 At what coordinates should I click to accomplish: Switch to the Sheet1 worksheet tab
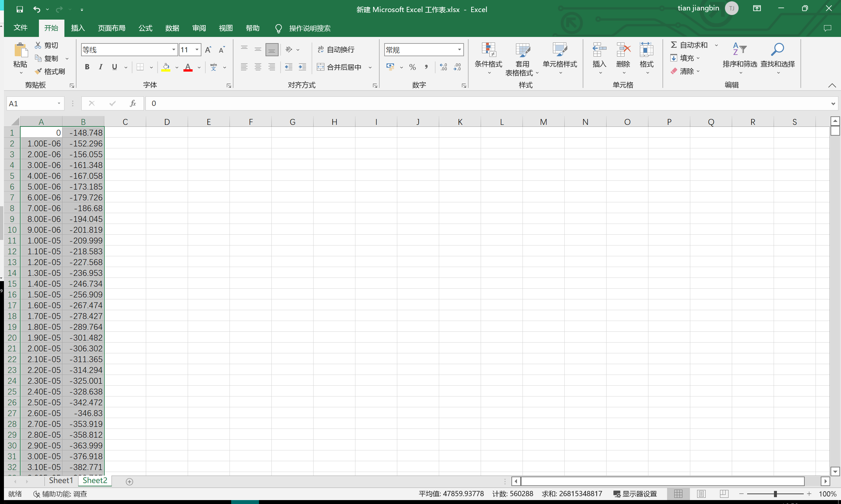[61, 480]
